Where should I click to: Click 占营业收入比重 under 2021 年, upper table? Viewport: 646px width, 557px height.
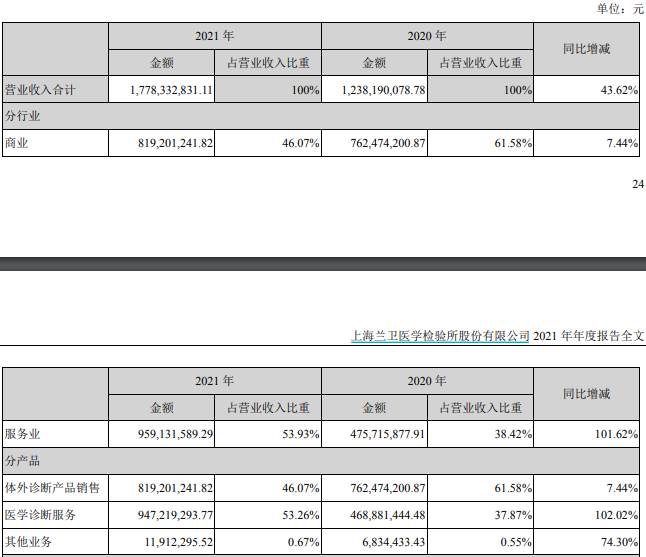pos(268,63)
